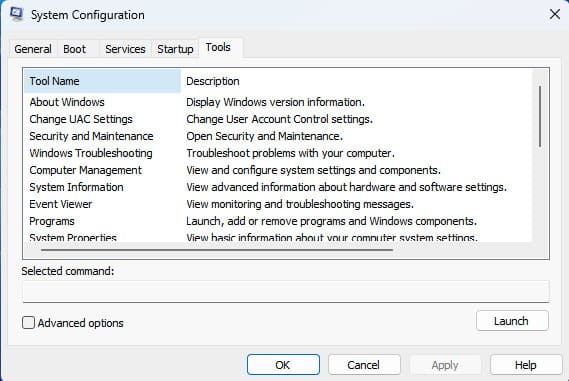Confirm with the OK button
Image resolution: width=569 pixels, height=381 pixels.
pos(283,365)
